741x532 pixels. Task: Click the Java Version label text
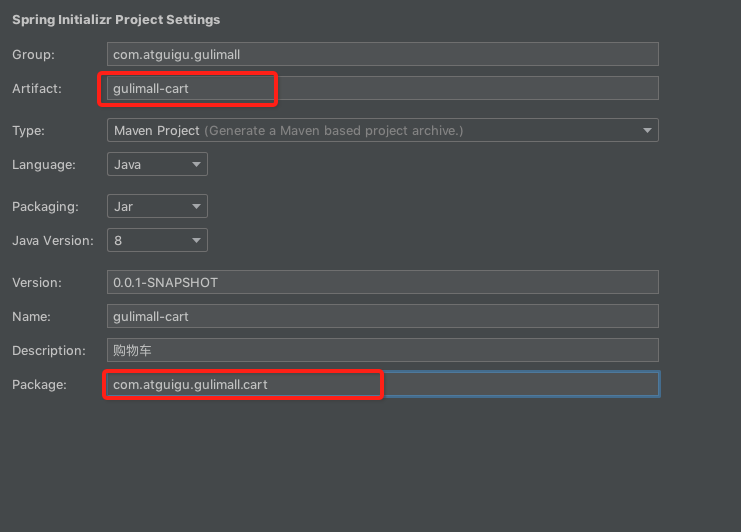[x=52, y=240]
